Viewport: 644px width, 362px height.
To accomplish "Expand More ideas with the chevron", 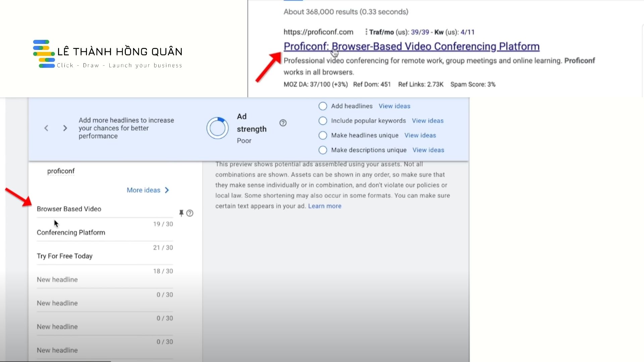I will tap(167, 190).
